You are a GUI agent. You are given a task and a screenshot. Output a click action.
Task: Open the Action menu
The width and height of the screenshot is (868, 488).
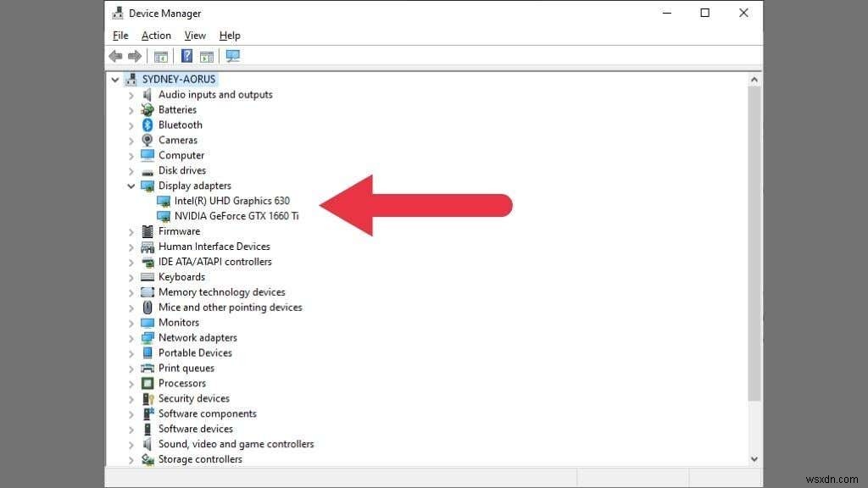tap(156, 36)
